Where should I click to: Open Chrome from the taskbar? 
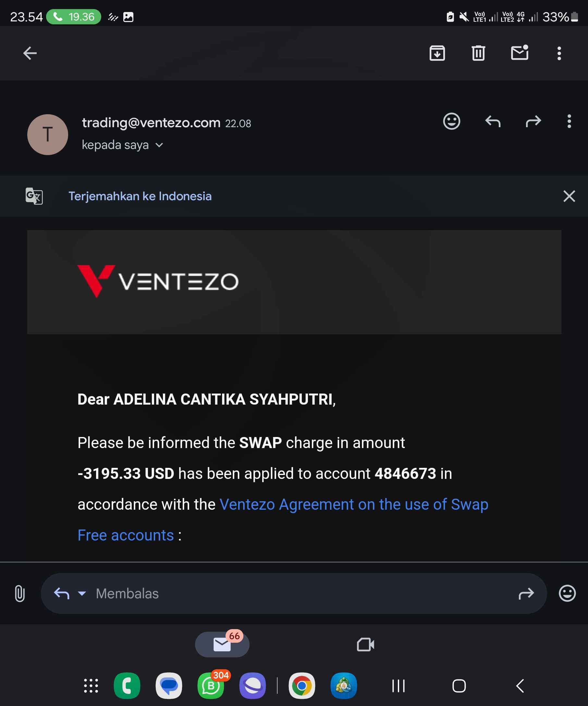point(301,686)
